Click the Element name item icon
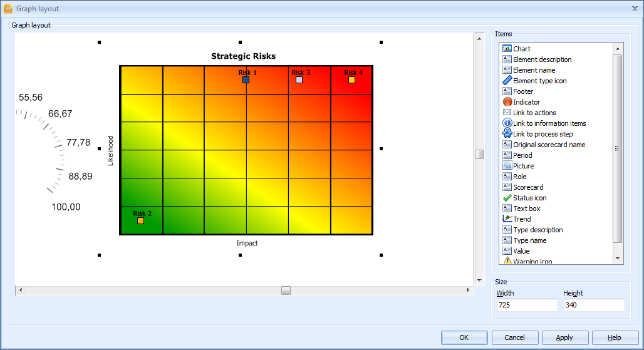 pos(507,69)
